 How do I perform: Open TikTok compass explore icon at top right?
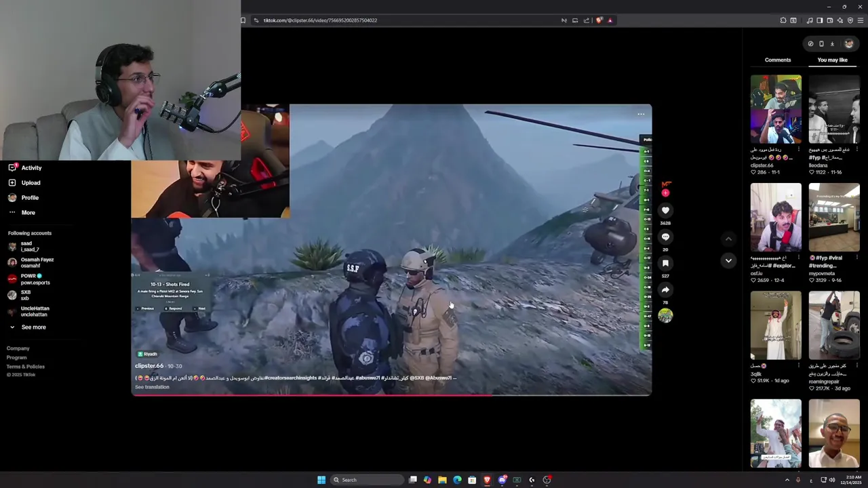point(810,44)
